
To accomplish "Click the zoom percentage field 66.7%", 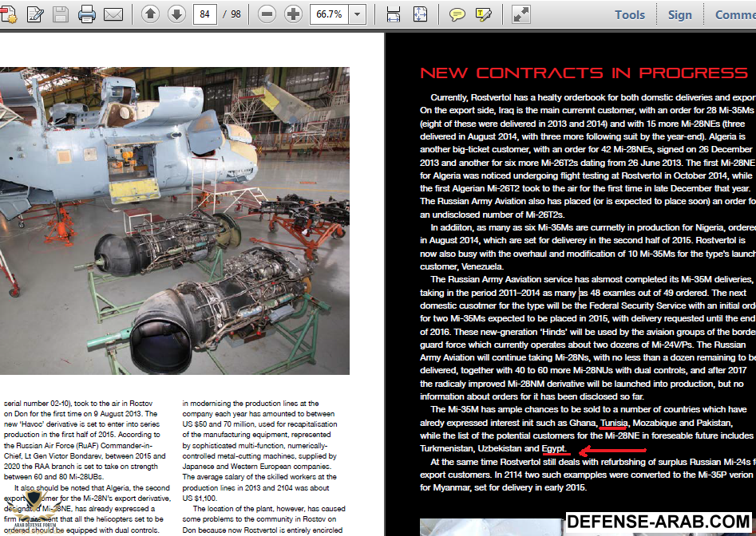I will pos(329,14).
